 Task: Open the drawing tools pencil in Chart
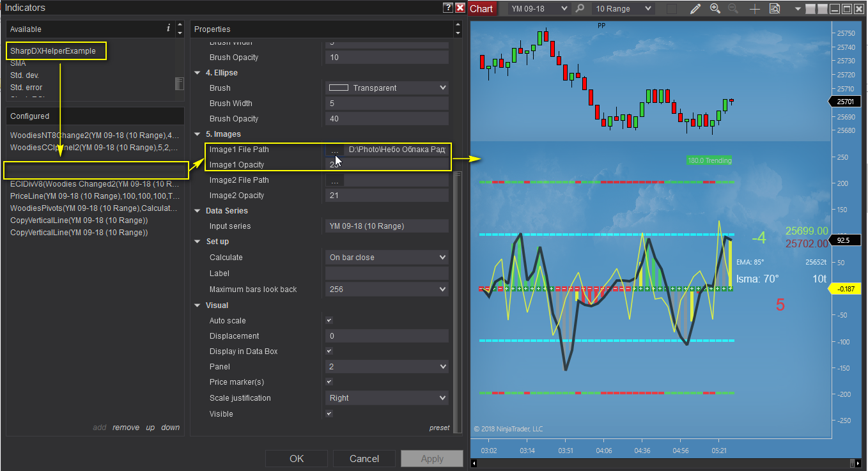[x=695, y=9]
